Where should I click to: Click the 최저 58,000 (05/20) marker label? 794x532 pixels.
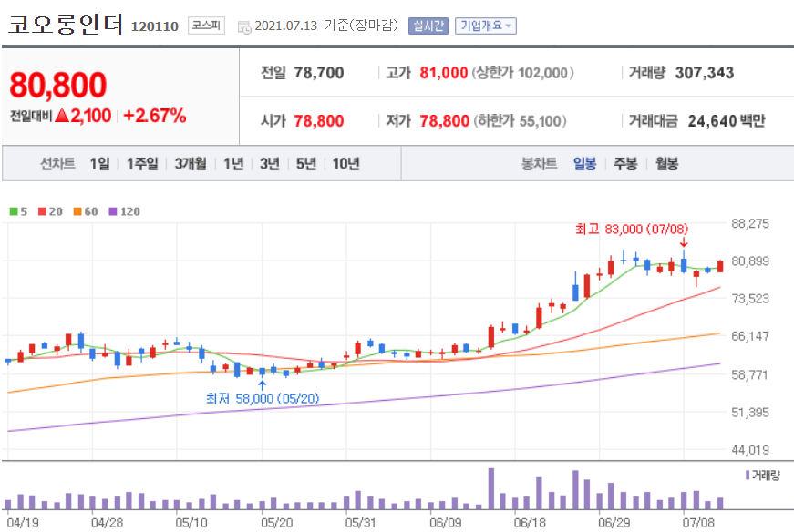tap(263, 399)
